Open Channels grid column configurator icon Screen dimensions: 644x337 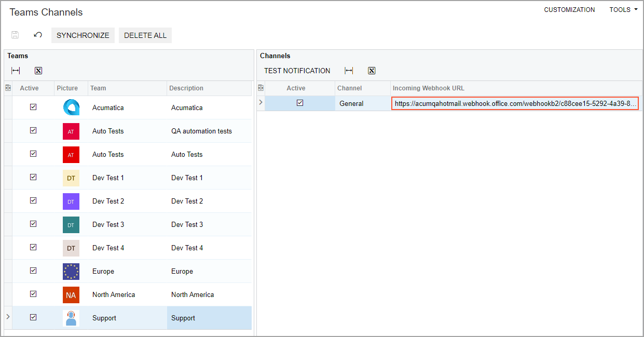tap(261, 88)
